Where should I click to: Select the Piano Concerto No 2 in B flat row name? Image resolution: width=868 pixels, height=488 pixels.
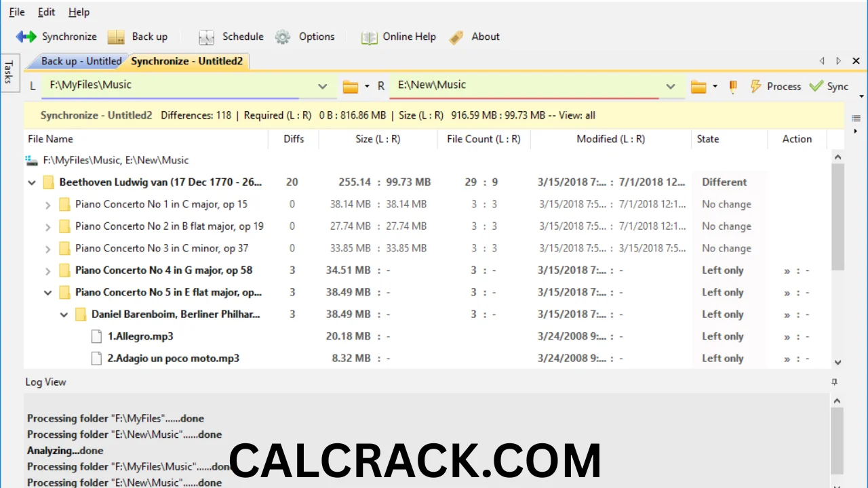[169, 226]
